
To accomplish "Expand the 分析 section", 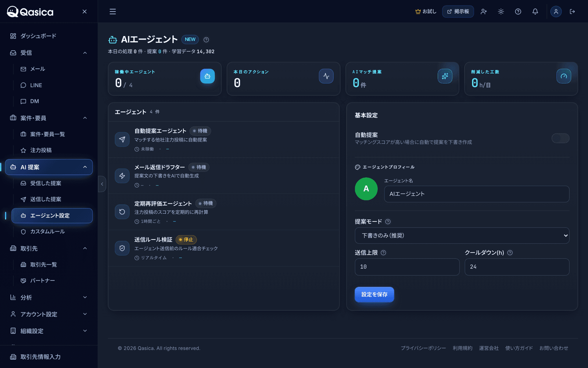I will 49,297.
